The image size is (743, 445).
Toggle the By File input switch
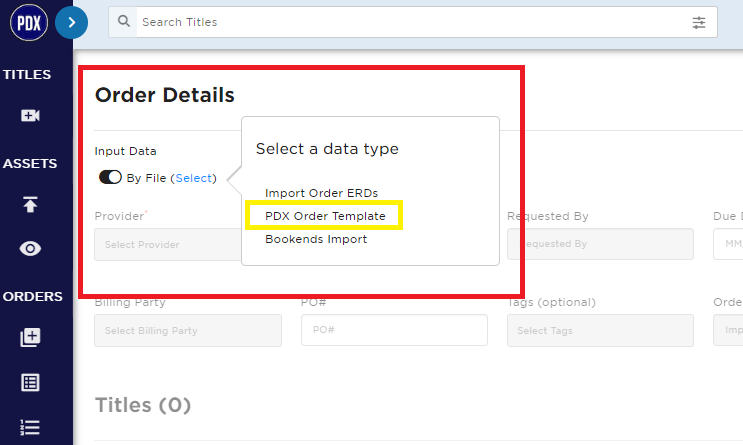110,177
